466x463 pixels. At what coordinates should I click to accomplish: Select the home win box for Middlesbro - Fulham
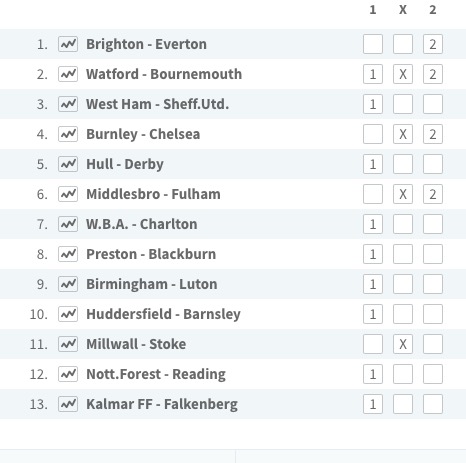pyautogui.click(x=373, y=194)
